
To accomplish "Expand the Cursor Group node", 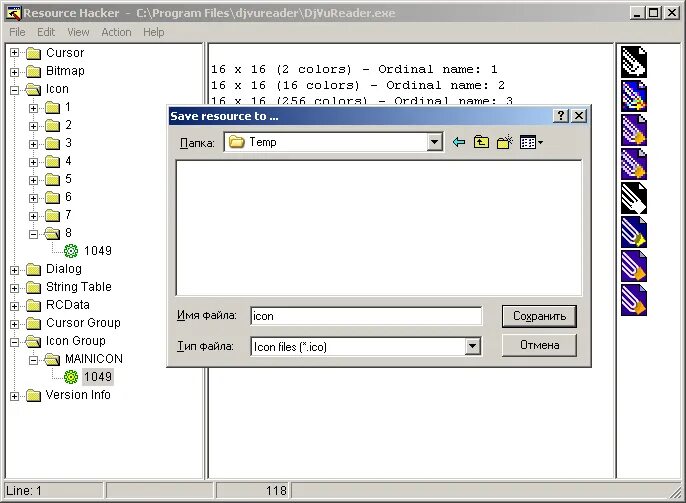I will pyautogui.click(x=14, y=324).
